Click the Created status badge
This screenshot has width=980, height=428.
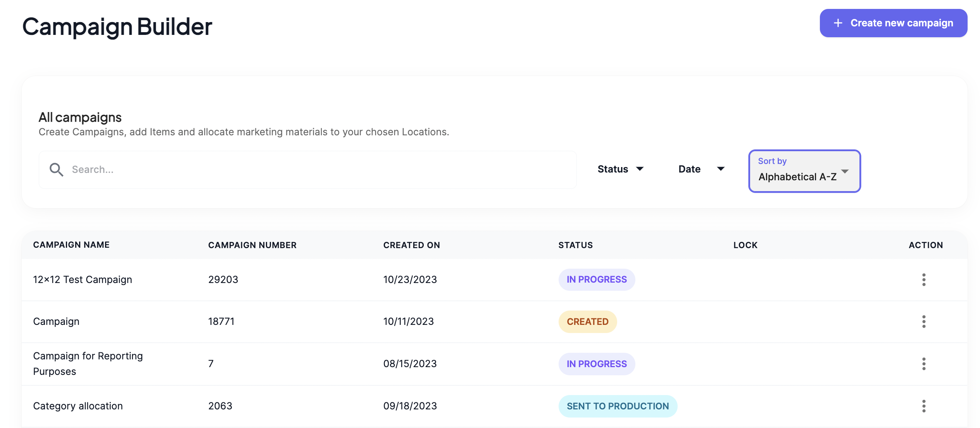[587, 322]
